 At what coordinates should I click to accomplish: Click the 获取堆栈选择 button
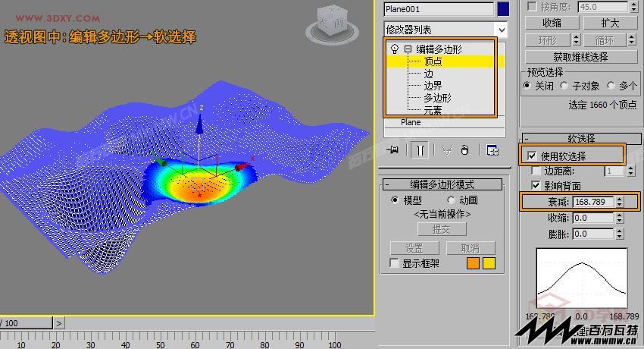tap(581, 57)
